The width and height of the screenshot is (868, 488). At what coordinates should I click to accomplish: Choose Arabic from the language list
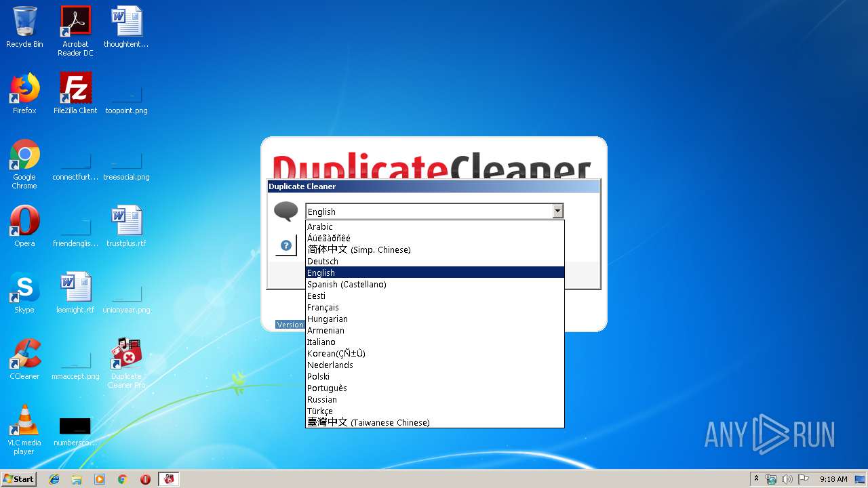click(x=435, y=226)
